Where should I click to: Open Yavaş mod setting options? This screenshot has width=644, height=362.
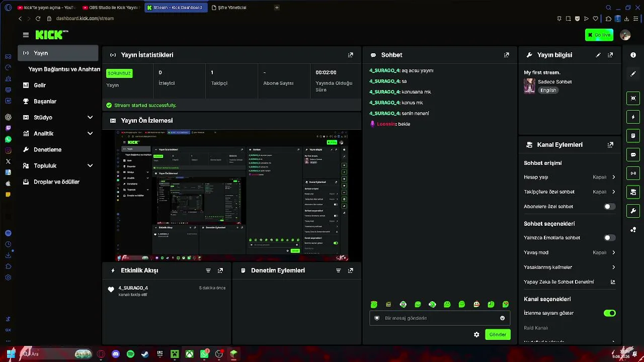click(x=570, y=253)
